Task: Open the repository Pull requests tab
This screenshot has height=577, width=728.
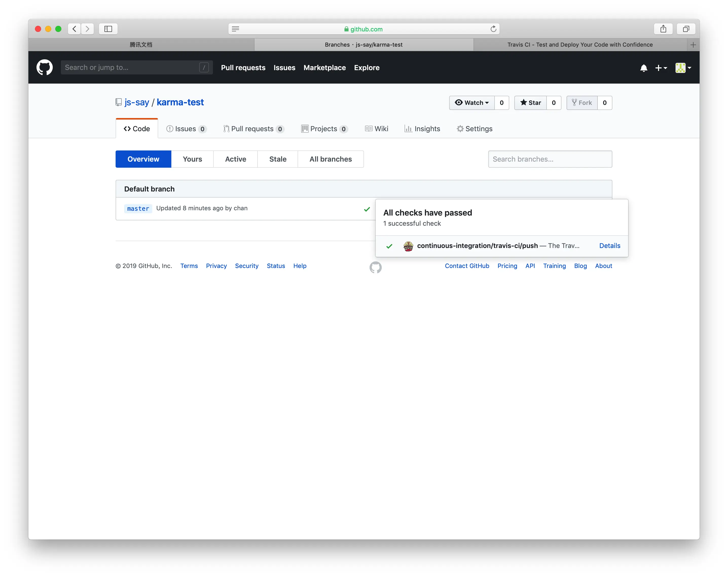Action: 253,129
